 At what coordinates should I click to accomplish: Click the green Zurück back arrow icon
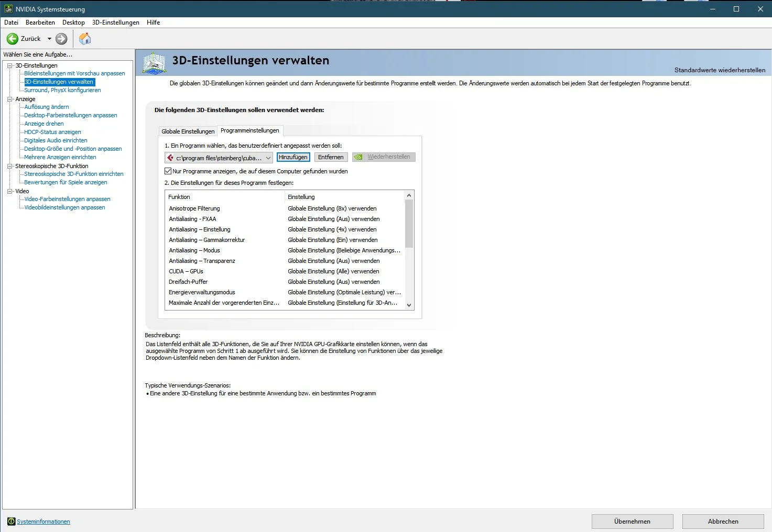(x=12, y=39)
